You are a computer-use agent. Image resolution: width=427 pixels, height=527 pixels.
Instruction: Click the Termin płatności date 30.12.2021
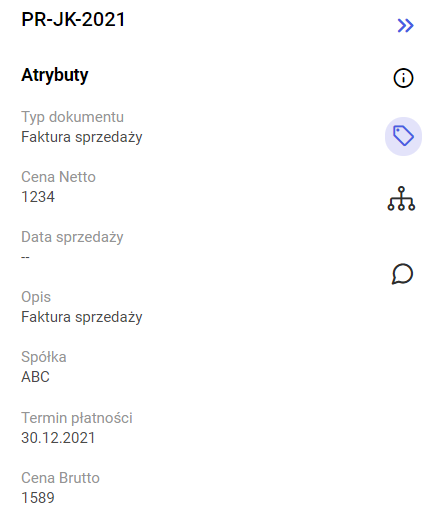(58, 438)
